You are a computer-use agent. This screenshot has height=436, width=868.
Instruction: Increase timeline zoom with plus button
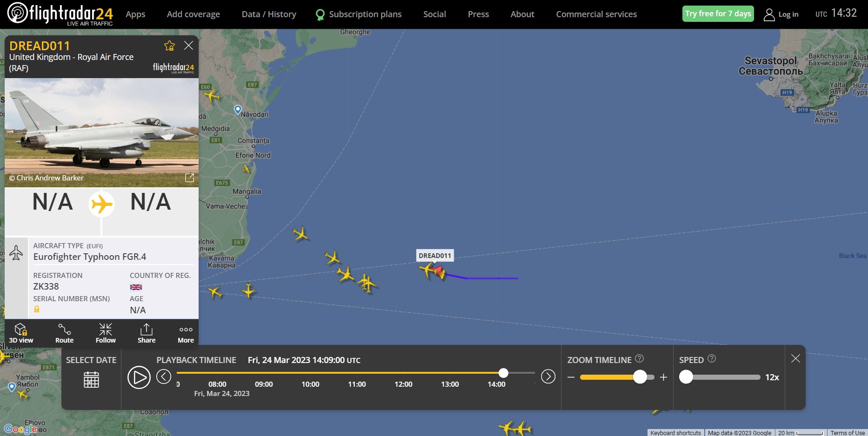(664, 377)
